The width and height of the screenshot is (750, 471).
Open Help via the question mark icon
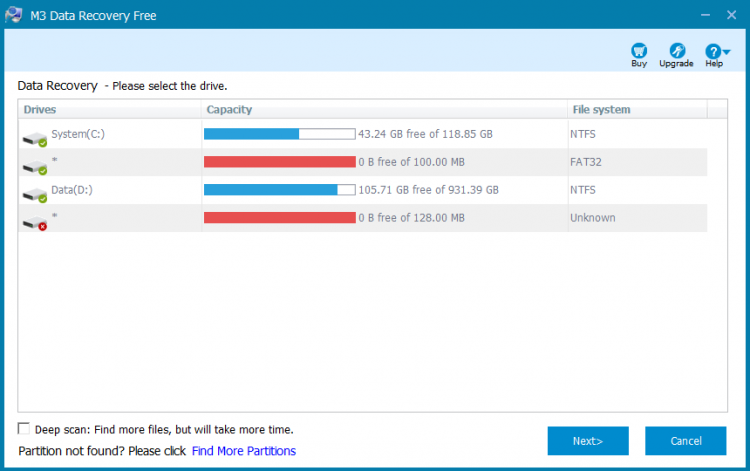712,51
